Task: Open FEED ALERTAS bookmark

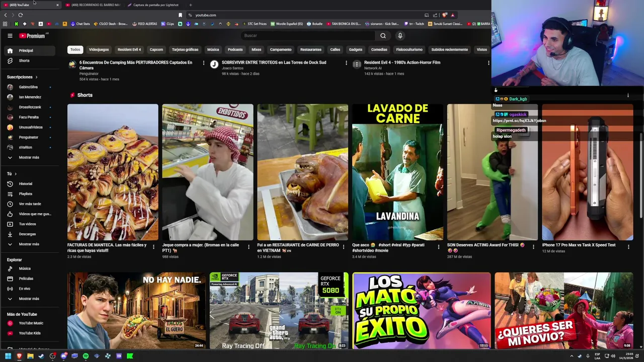Action: pos(145,24)
